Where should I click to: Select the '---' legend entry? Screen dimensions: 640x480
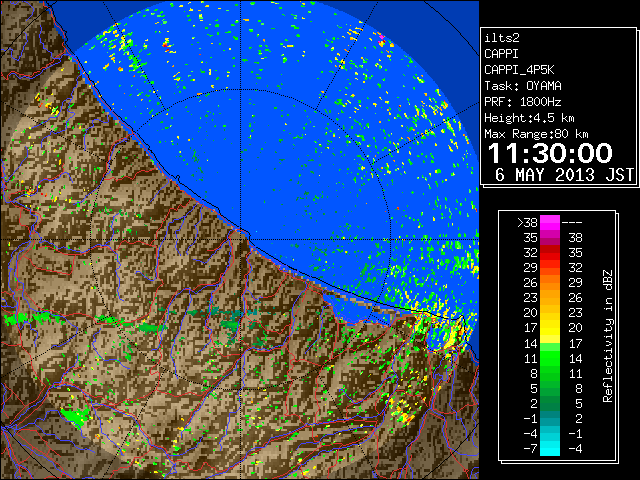pos(572,222)
